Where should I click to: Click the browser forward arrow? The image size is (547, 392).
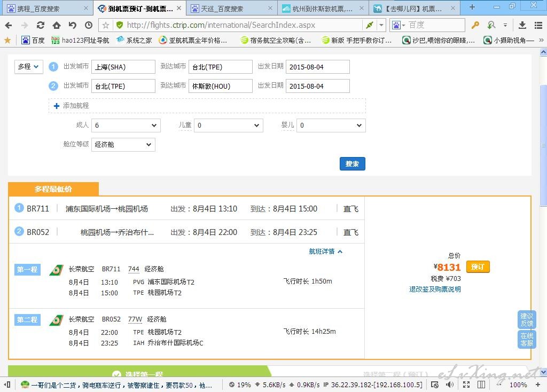tap(25, 25)
